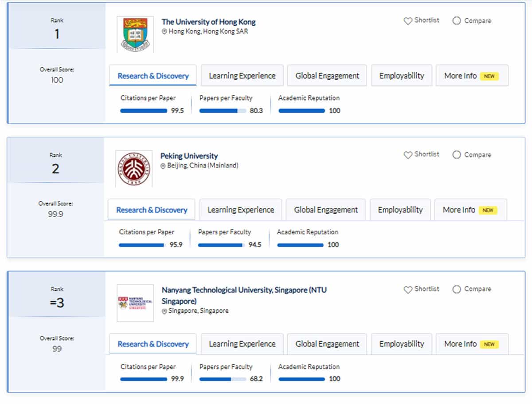Open More Info tab for Peking University

tap(470, 210)
